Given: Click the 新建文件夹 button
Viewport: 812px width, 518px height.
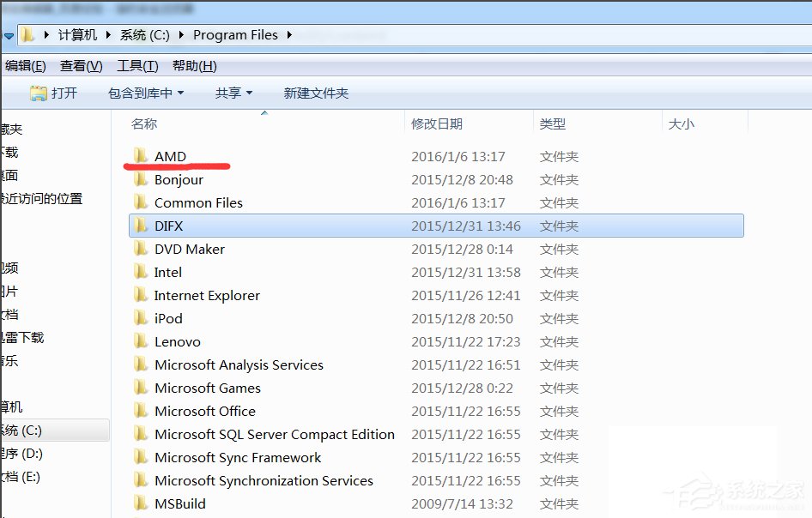Looking at the screenshot, I should point(315,93).
